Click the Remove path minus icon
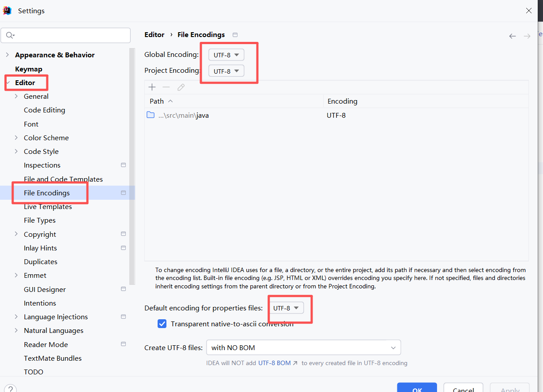 [166, 87]
